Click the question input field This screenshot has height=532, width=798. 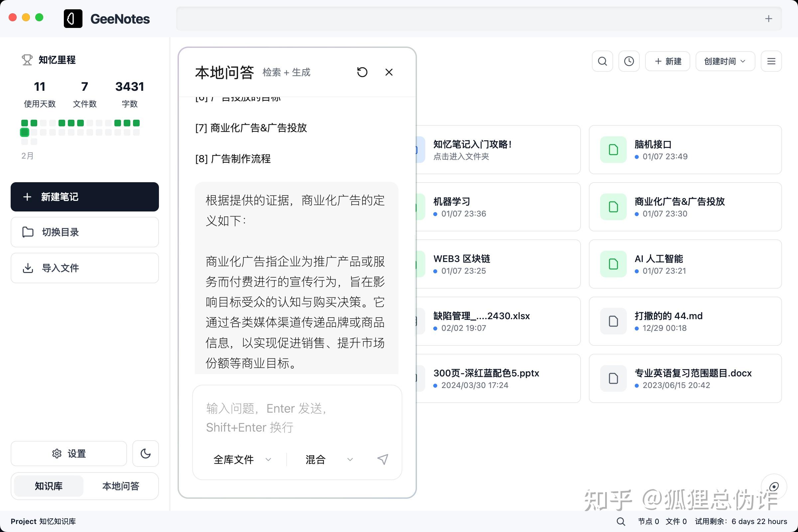pyautogui.click(x=297, y=418)
